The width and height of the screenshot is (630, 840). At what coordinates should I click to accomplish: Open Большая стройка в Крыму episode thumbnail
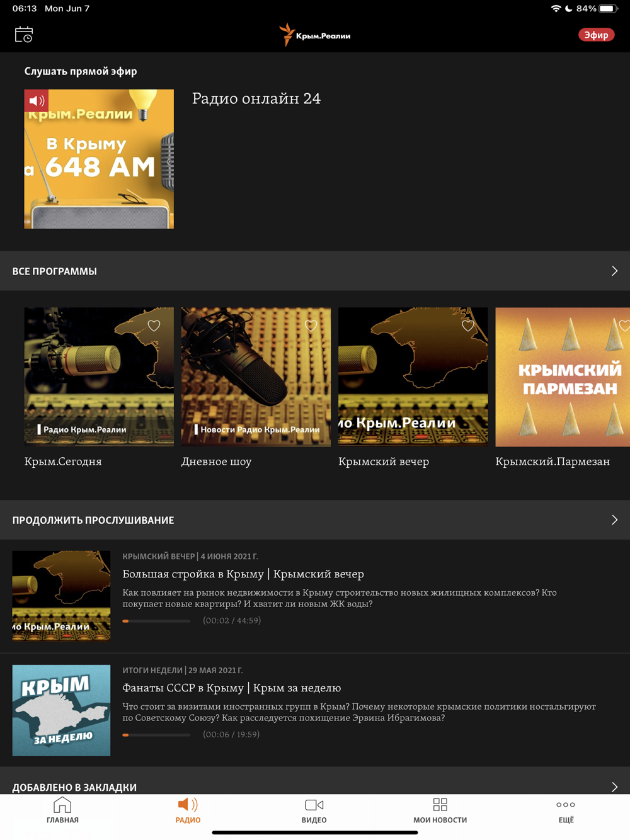[61, 596]
